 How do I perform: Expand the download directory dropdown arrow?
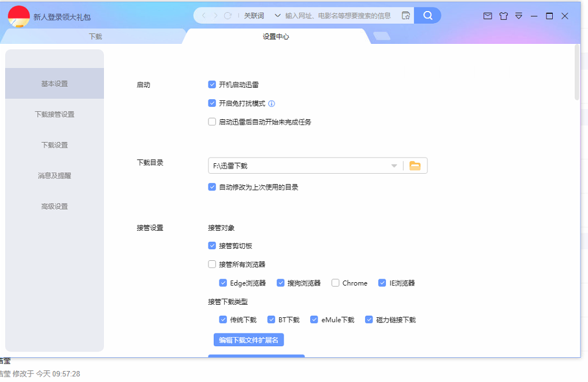(394, 166)
